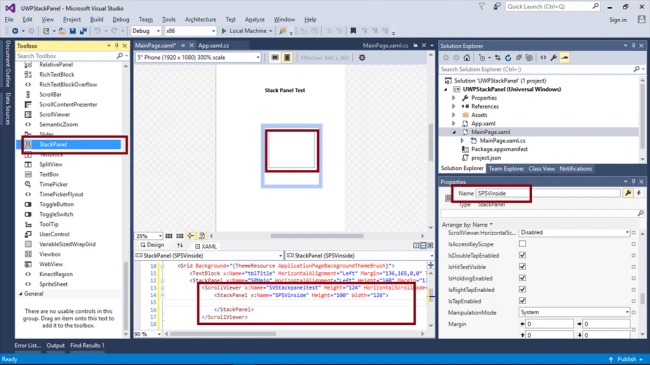
Task: Click the Bookmark icon in the toolbar
Action: click(353, 31)
